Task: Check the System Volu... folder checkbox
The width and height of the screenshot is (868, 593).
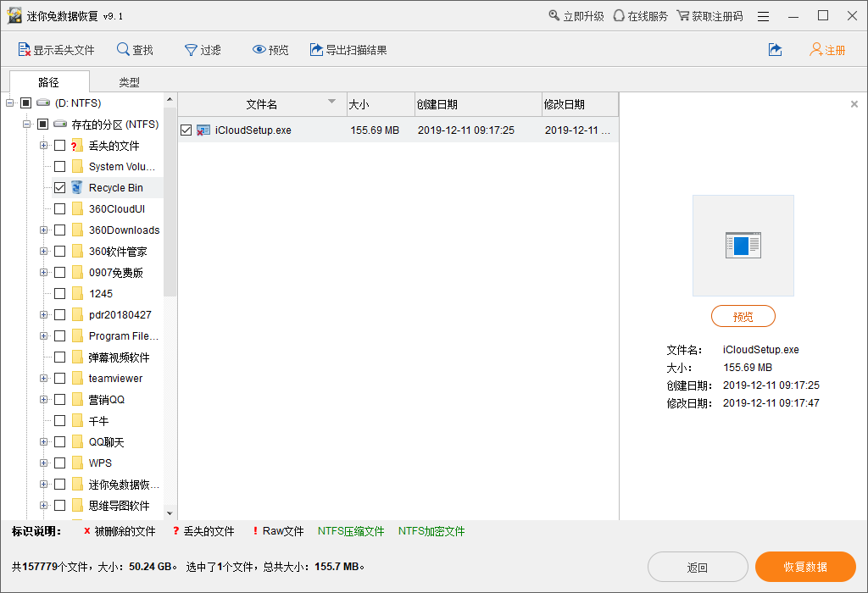Action: pyautogui.click(x=60, y=167)
